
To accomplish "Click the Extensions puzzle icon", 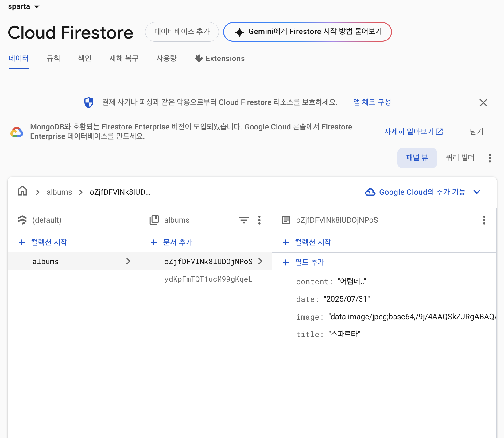I will click(199, 58).
